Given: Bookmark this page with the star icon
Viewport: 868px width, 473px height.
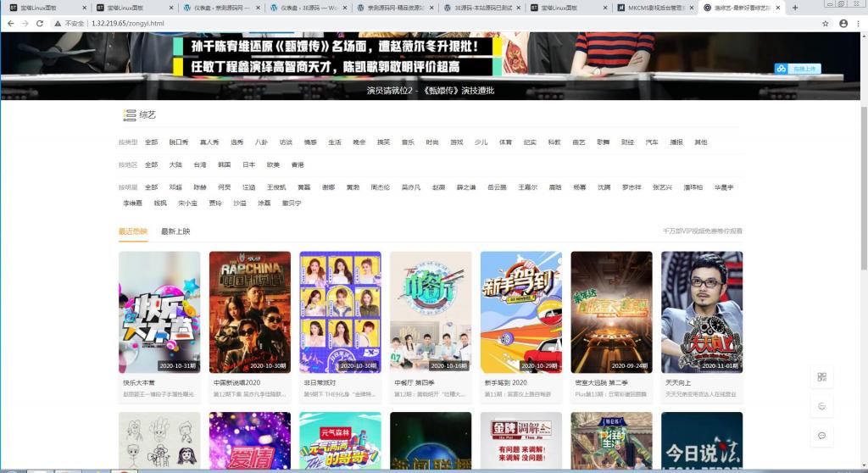Looking at the screenshot, I should tap(825, 23).
